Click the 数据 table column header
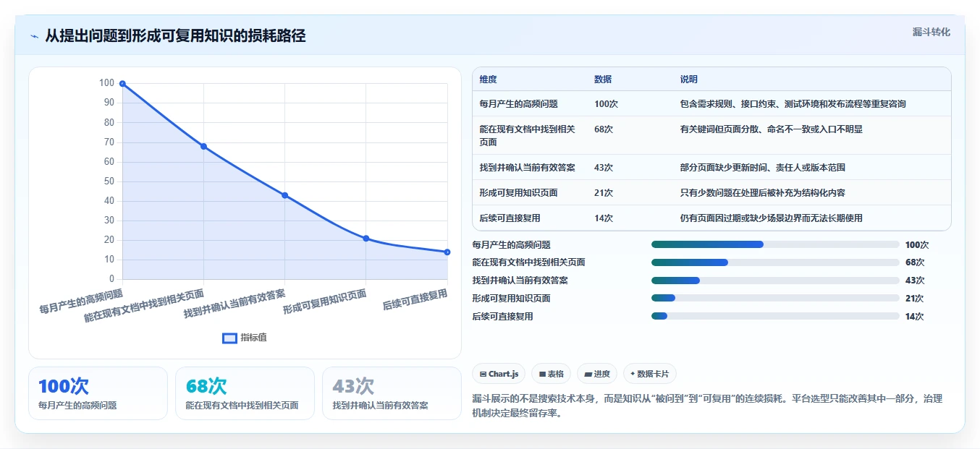The image size is (980, 449). click(604, 80)
